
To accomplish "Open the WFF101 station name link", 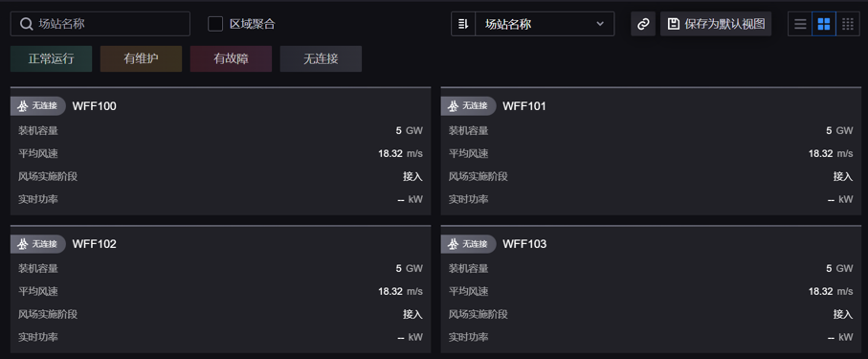I will click(524, 106).
